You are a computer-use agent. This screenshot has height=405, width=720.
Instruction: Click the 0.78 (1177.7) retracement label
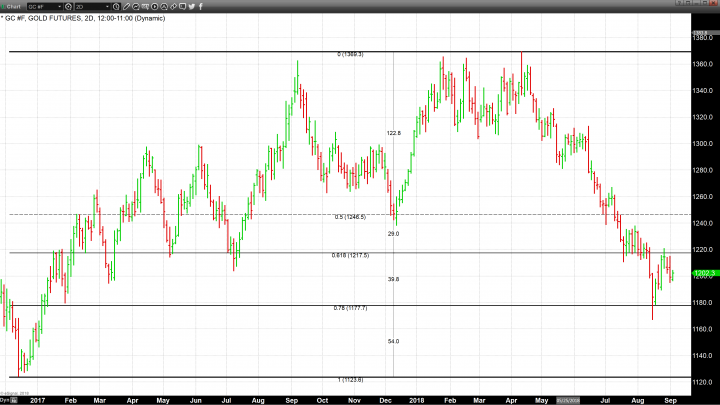point(350,308)
